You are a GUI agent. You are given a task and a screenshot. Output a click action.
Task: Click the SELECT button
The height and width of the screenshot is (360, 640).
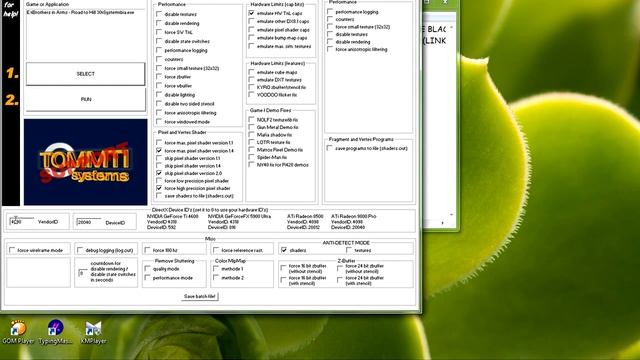coord(85,74)
